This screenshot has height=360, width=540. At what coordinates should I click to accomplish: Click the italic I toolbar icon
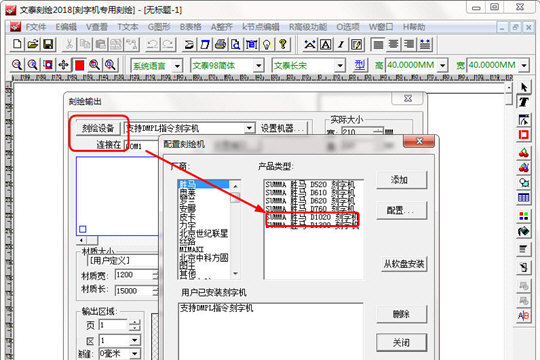341,44
